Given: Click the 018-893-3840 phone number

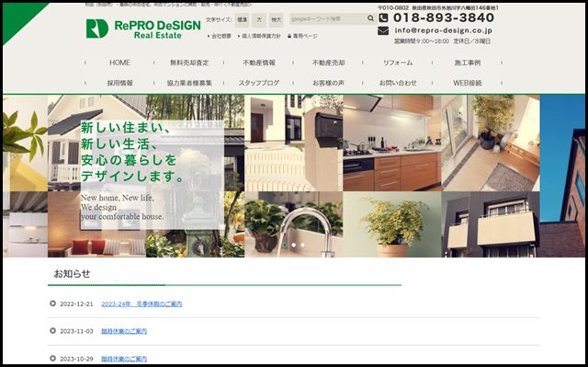Looking at the screenshot, I should 444,17.
